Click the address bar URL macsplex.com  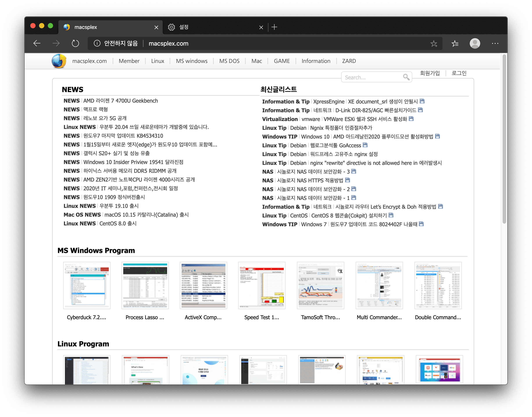coord(168,43)
